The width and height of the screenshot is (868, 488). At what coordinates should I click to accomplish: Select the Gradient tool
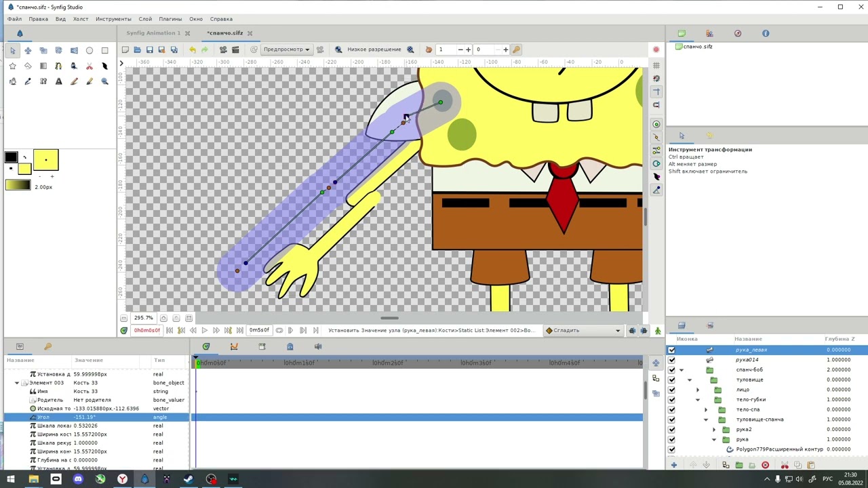[43, 66]
